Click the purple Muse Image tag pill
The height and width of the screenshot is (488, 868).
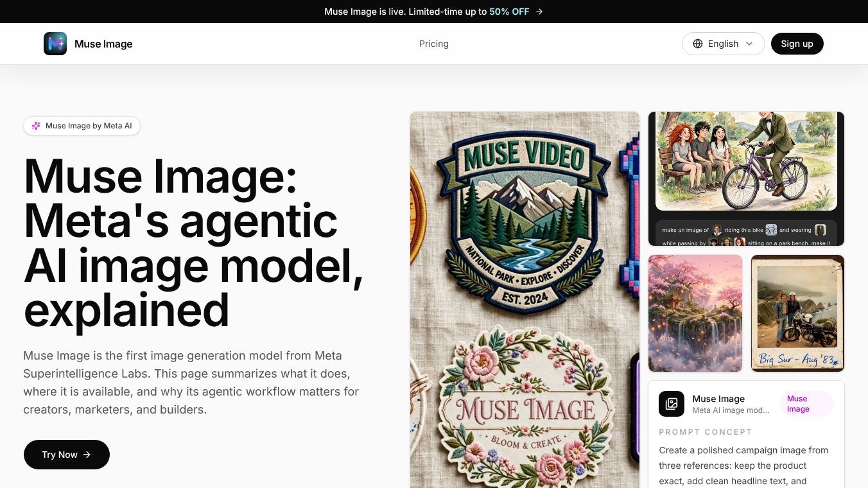[x=806, y=404]
